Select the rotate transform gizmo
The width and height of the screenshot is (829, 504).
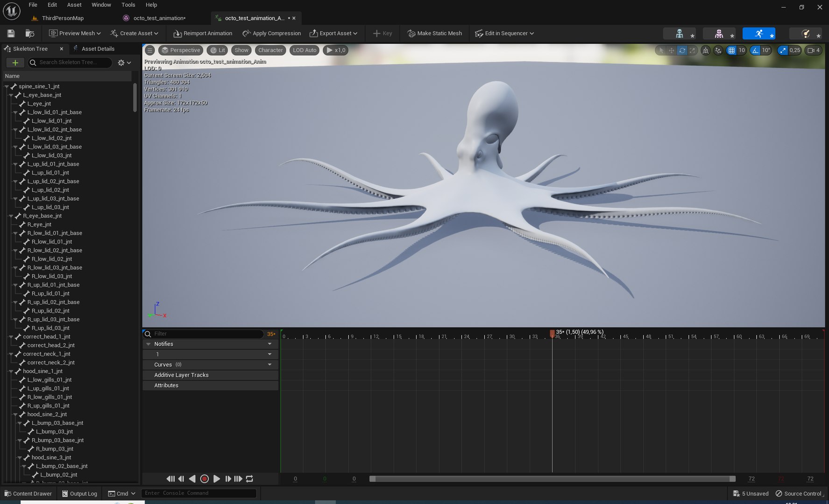tap(682, 50)
